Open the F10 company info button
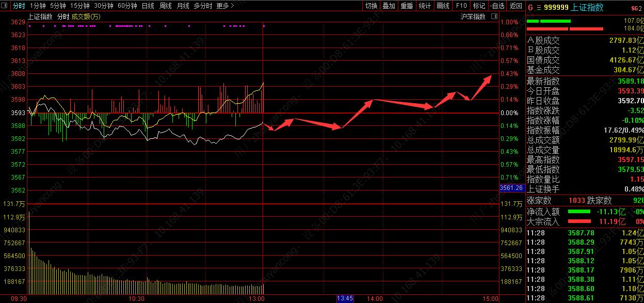 [x=461, y=6]
